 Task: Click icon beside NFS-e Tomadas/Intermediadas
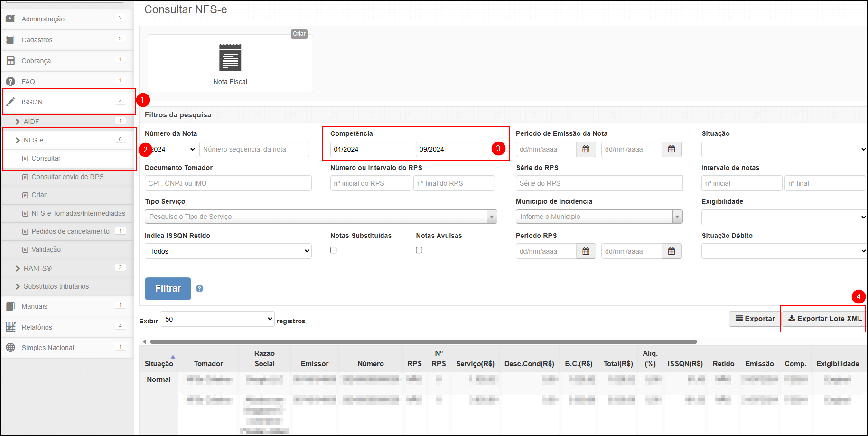coord(25,214)
